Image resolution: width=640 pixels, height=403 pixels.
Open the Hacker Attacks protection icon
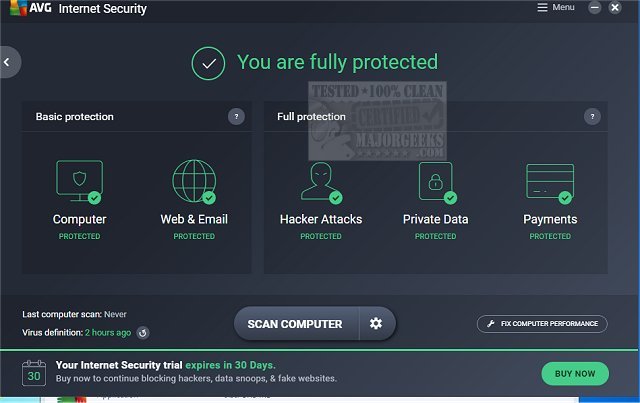(x=321, y=182)
